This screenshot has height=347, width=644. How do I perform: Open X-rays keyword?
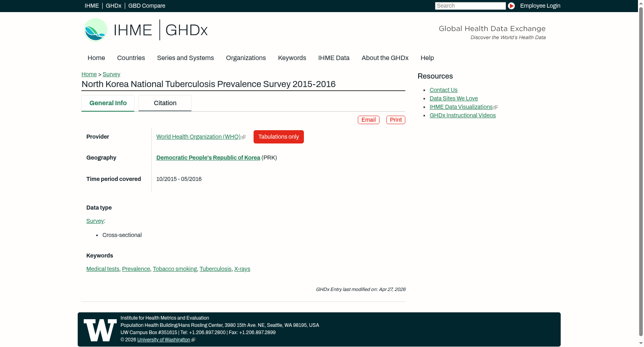point(242,269)
